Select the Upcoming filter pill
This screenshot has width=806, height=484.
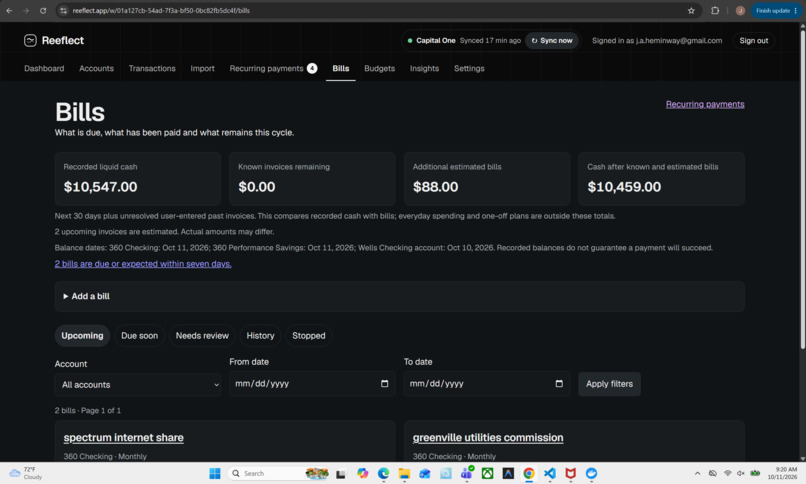82,336
